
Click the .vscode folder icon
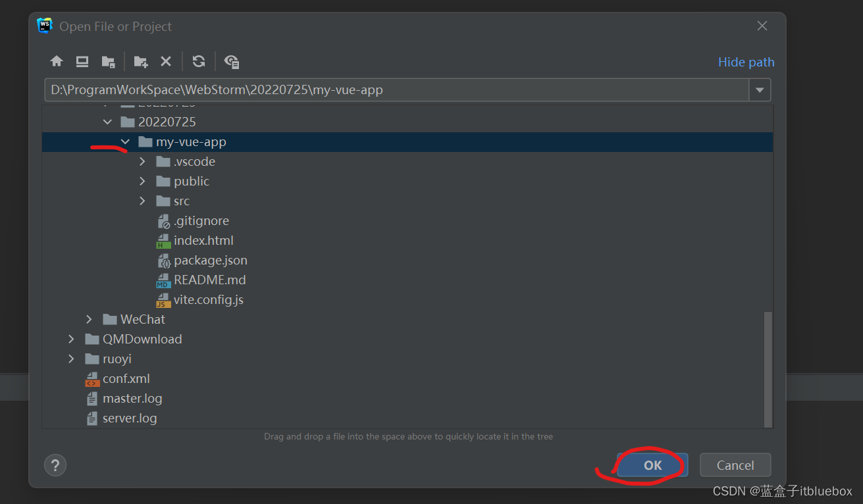(163, 161)
